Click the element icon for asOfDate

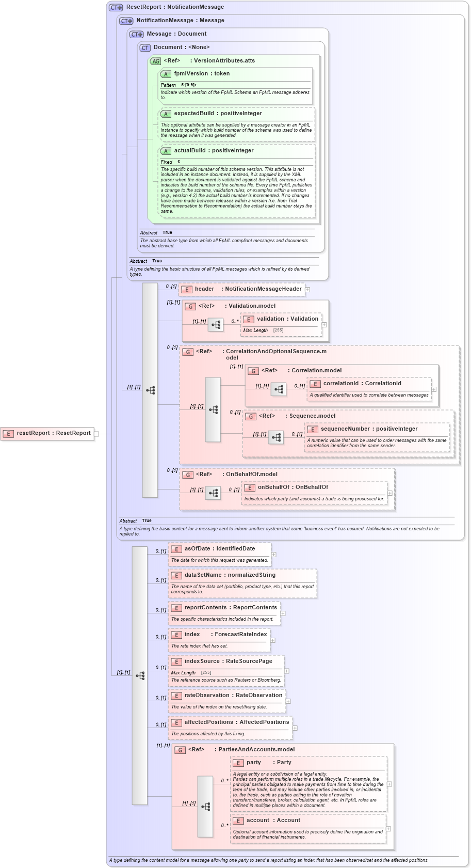pyautogui.click(x=176, y=549)
